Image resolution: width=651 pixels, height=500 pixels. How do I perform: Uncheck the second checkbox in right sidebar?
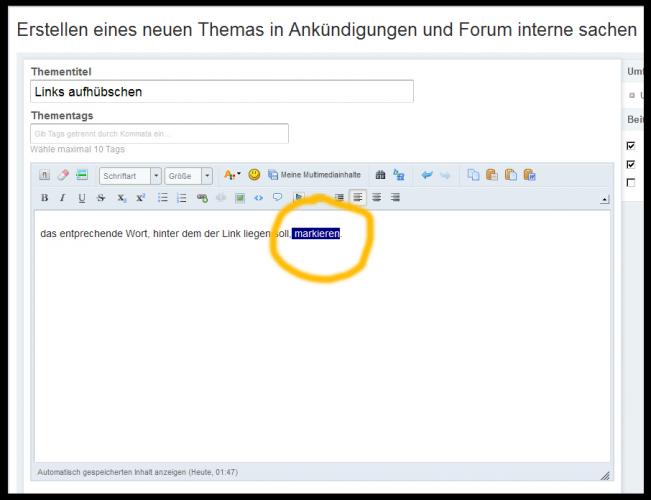(x=630, y=164)
